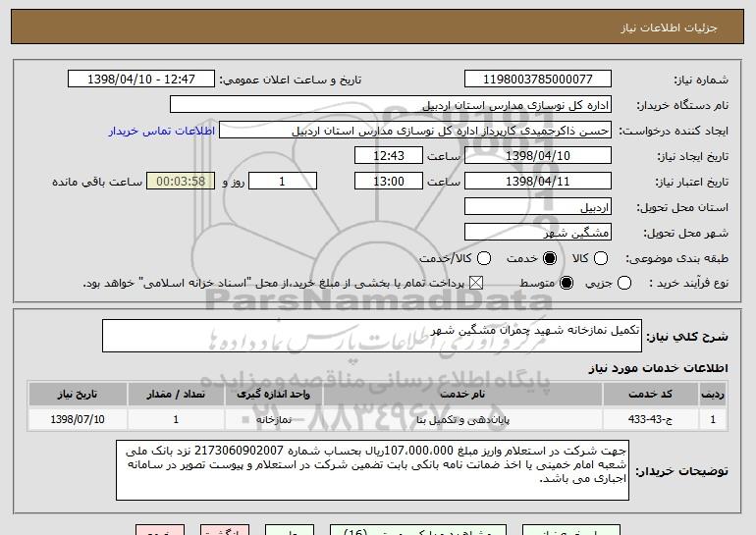
Task: Click the شماره نیاز field 1198003785000077
Action: pyautogui.click(x=538, y=80)
